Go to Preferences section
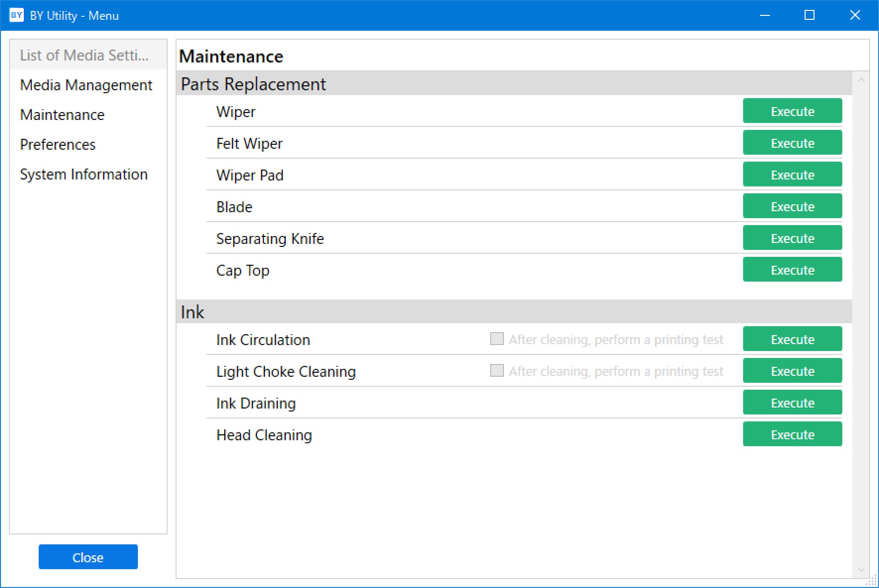The width and height of the screenshot is (879, 588). click(x=58, y=145)
